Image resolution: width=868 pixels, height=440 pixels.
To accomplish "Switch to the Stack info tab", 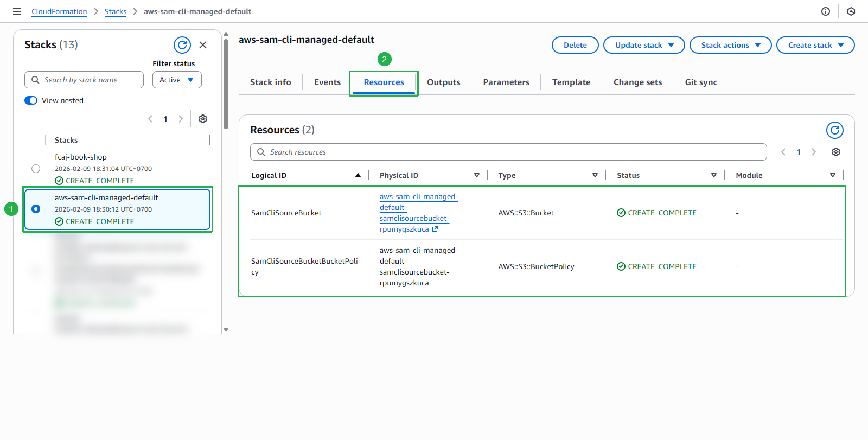I will click(270, 82).
